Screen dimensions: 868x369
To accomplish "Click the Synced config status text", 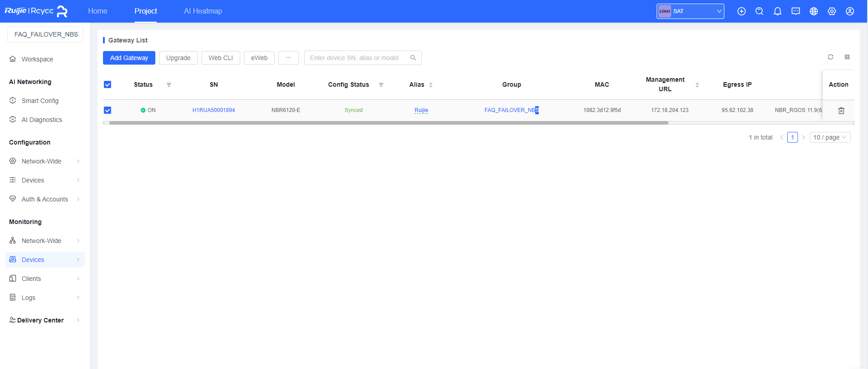I will click(x=354, y=110).
